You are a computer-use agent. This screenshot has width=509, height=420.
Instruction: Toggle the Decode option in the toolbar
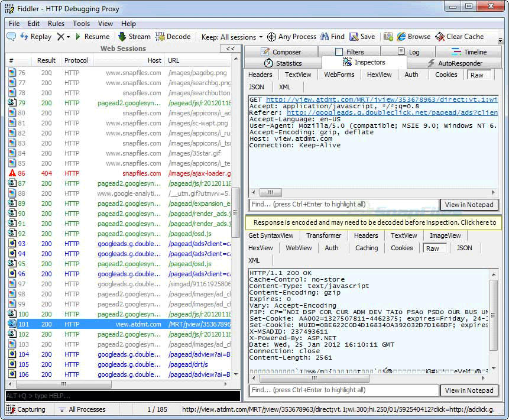click(x=173, y=37)
